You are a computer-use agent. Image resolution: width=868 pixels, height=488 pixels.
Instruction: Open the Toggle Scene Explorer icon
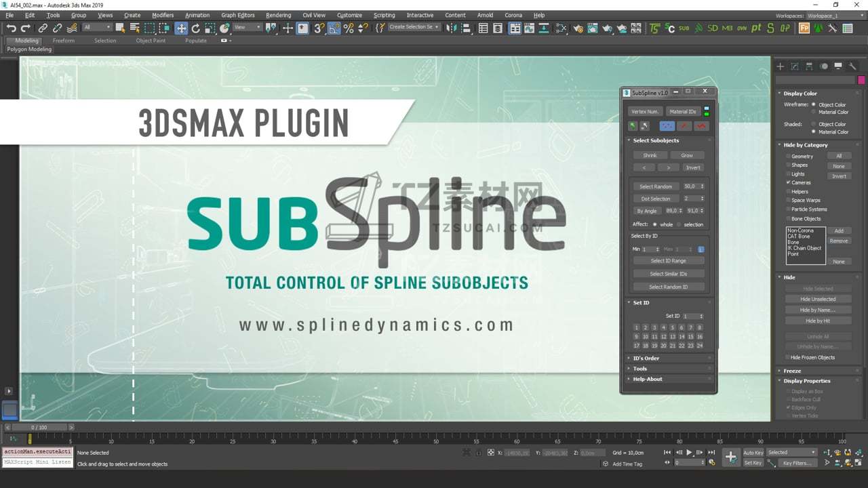pyautogui.click(x=483, y=28)
